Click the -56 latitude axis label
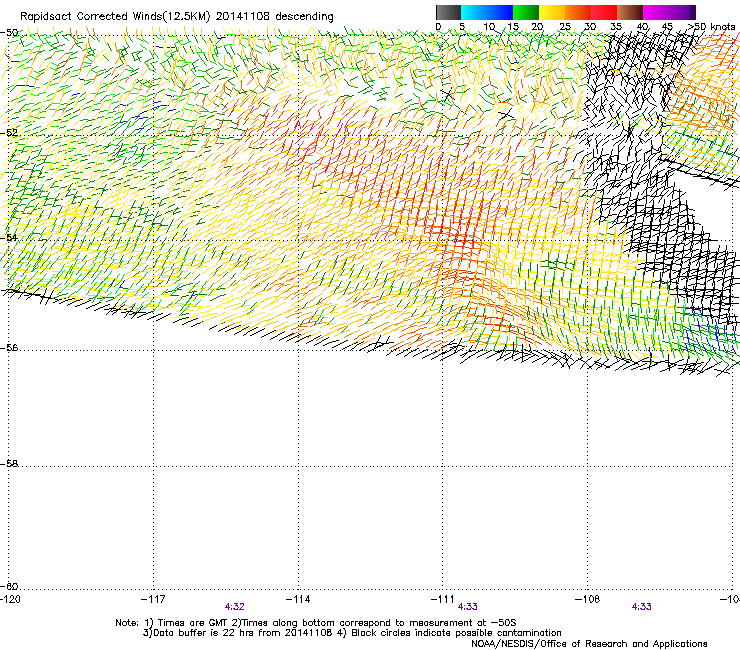 click(9, 347)
